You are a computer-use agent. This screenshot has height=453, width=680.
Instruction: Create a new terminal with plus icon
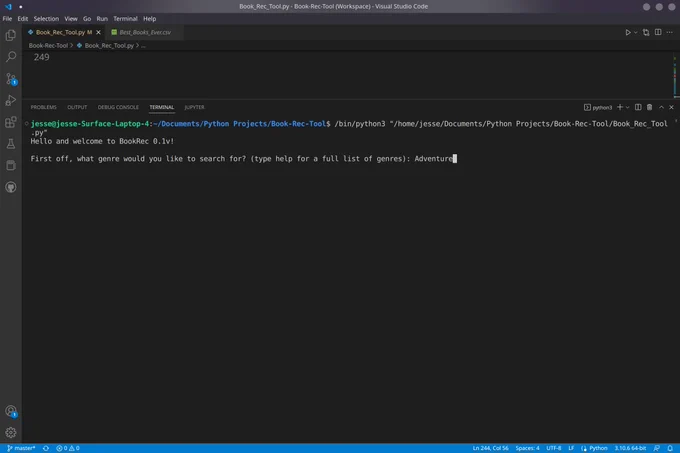620,108
